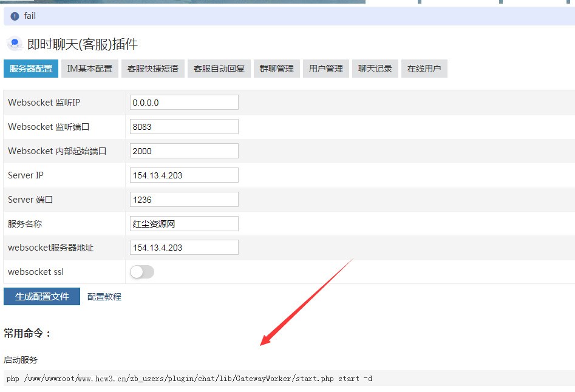Open the 服务器配置 tab

point(31,69)
